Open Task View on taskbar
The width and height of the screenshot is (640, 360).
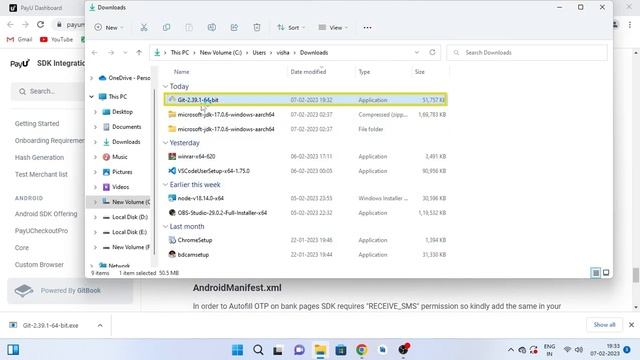pos(278,350)
